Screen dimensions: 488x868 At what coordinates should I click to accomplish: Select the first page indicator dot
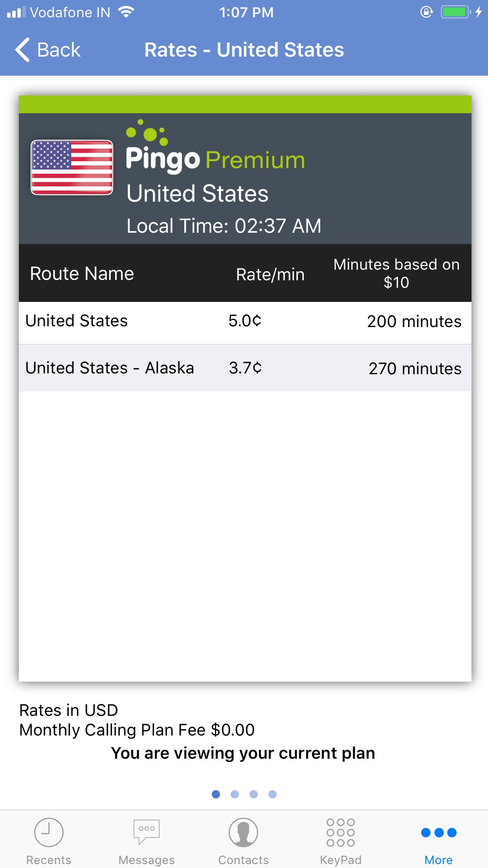click(216, 794)
